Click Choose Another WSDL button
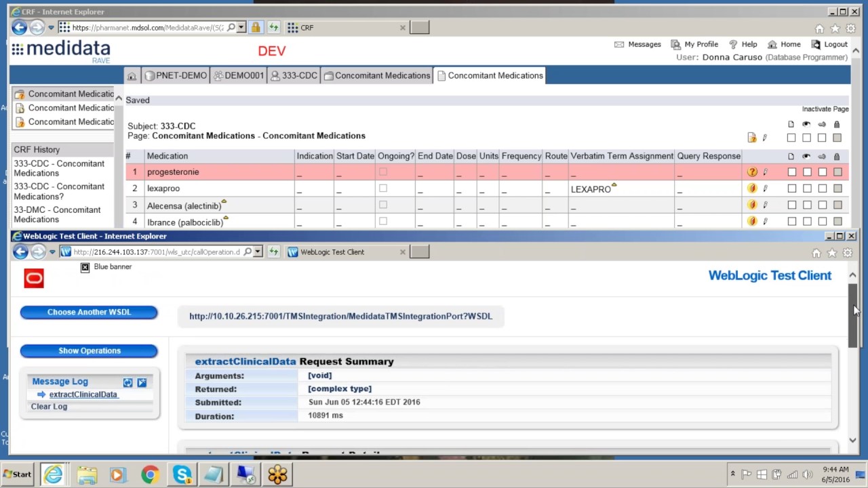This screenshot has height=488, width=868. pyautogui.click(x=89, y=312)
